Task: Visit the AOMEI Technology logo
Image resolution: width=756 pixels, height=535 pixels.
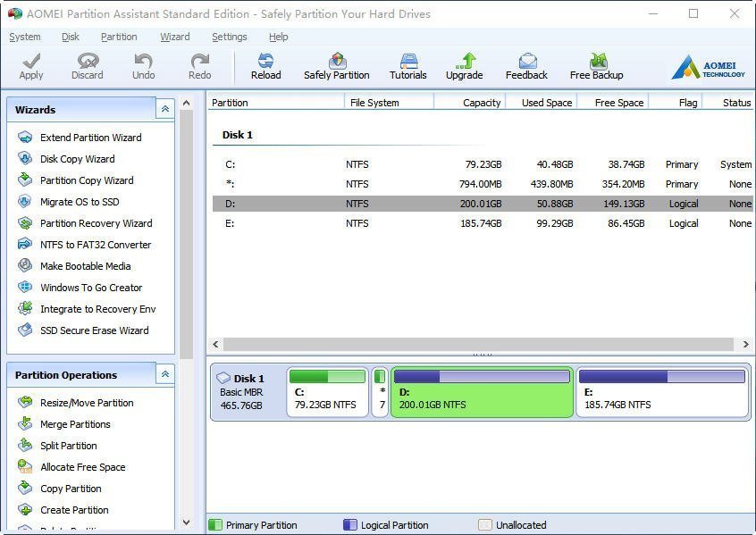Action: click(708, 66)
